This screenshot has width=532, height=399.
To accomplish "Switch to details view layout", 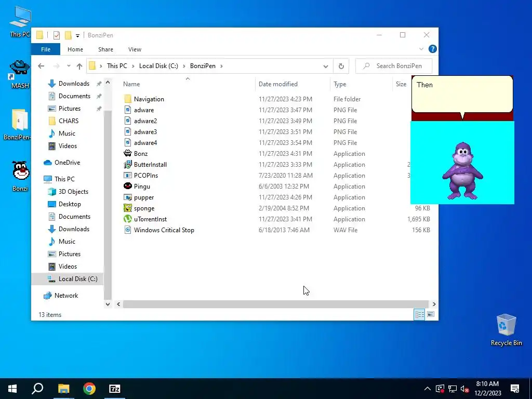I will (x=419, y=314).
